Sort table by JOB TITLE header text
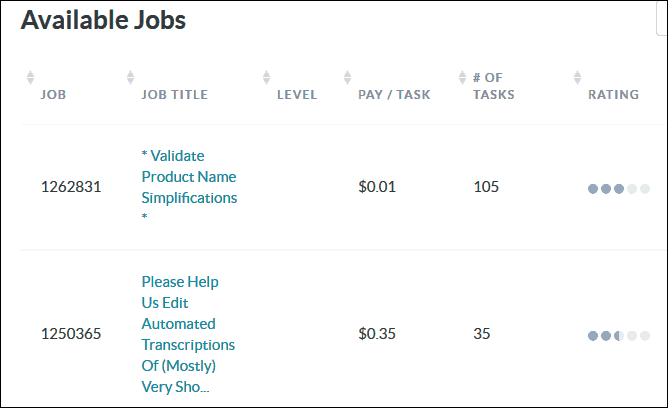 [x=175, y=95]
